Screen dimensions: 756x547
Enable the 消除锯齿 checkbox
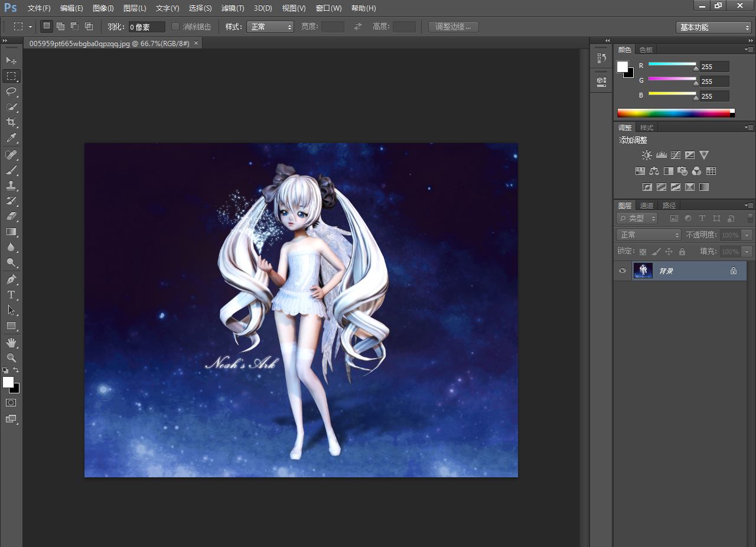[175, 27]
